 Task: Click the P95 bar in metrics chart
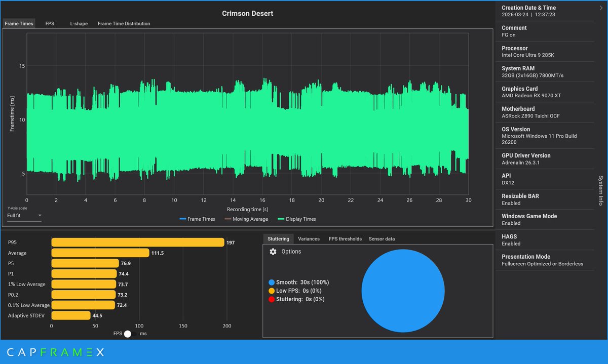pyautogui.click(x=138, y=242)
